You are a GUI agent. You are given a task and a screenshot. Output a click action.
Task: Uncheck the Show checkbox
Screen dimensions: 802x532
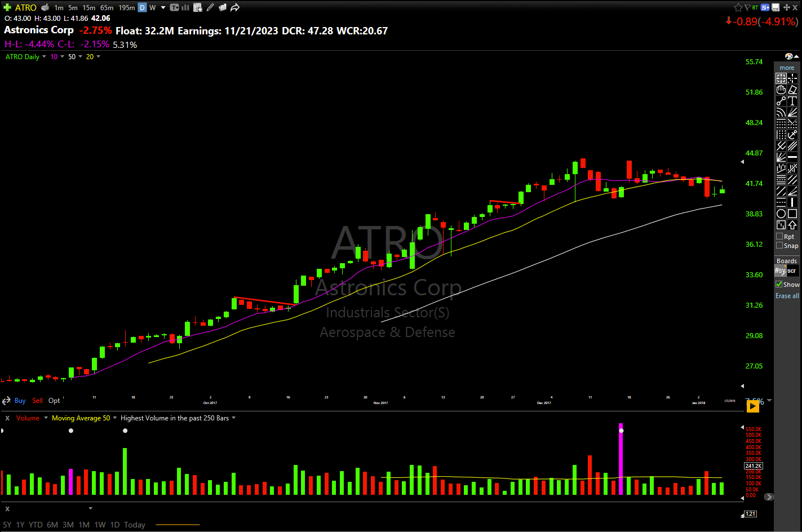pyautogui.click(x=779, y=285)
